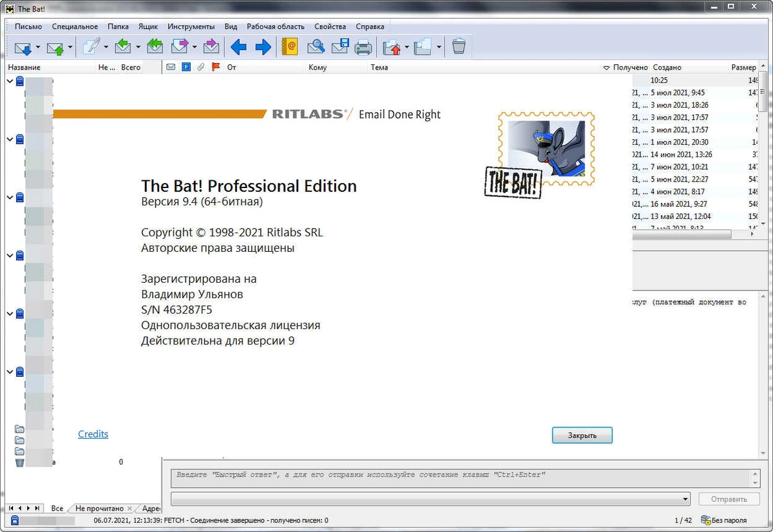Viewport: 773px width, 532px height.
Task: Open the Письмо menu
Action: tap(28, 26)
